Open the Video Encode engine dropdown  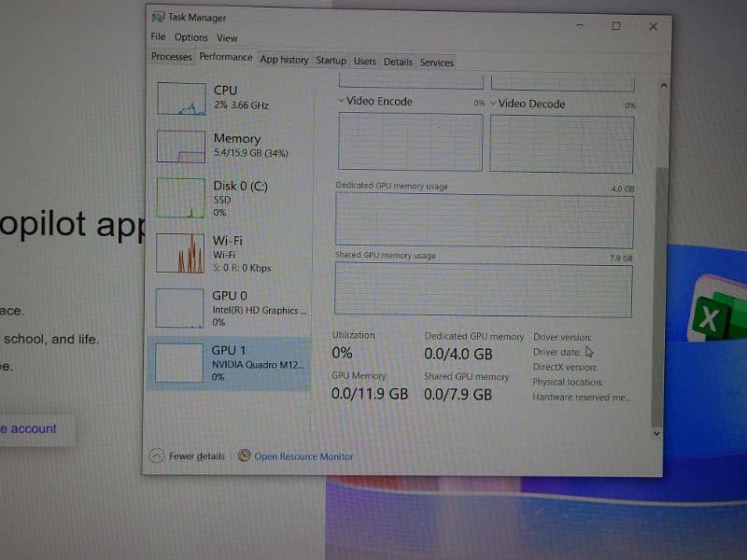(341, 101)
